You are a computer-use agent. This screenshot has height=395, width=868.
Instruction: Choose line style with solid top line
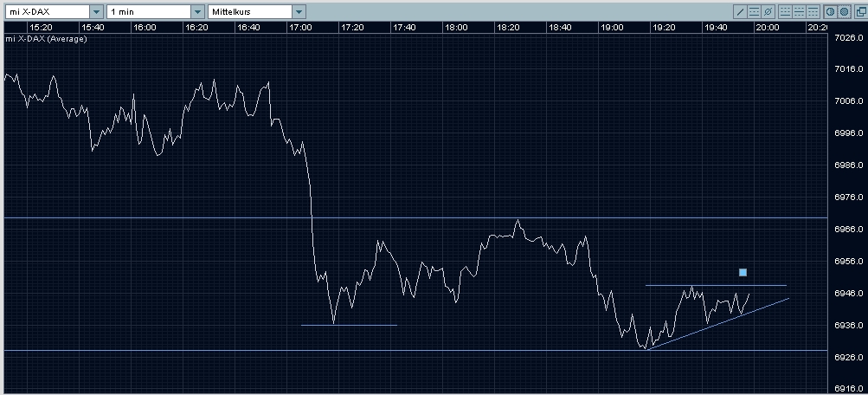(x=813, y=11)
